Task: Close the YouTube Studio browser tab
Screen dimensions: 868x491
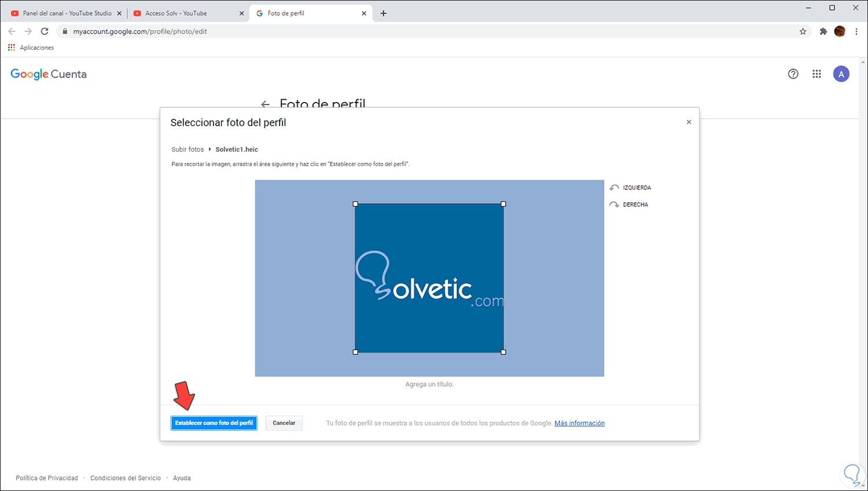Action: coord(119,13)
